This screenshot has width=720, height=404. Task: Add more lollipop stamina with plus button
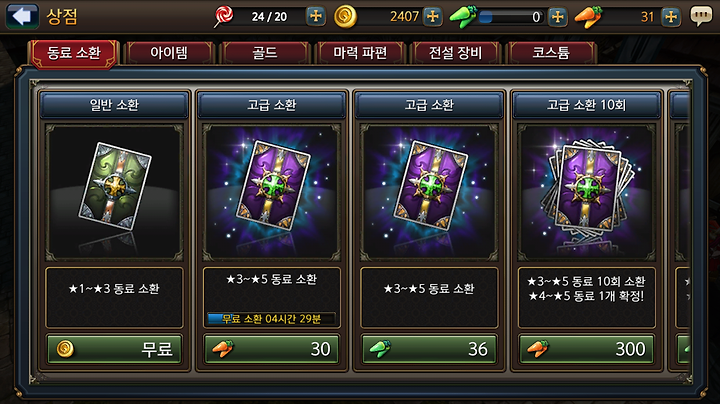coord(316,17)
